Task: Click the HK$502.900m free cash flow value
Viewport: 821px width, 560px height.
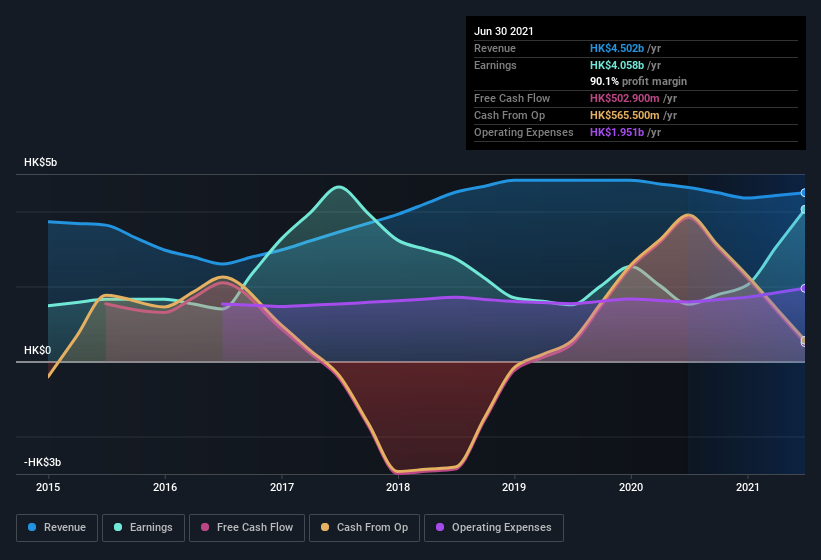Action: (625, 98)
